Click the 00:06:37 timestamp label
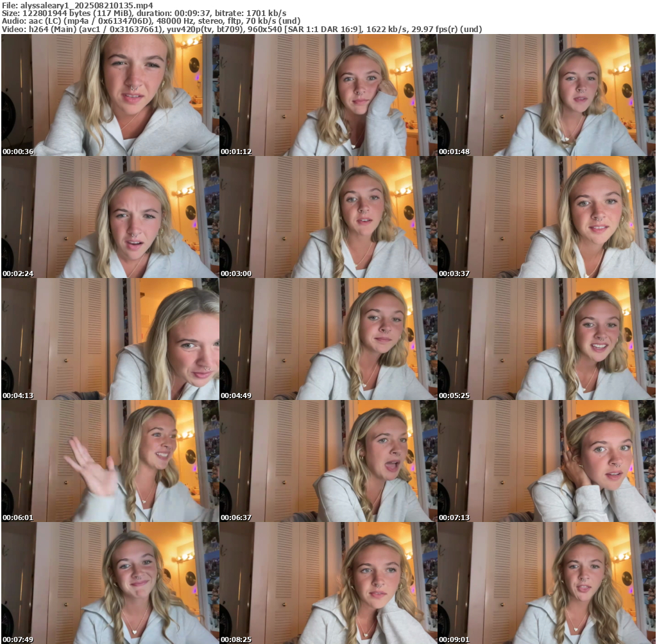The height and width of the screenshot is (644, 657). [x=236, y=518]
